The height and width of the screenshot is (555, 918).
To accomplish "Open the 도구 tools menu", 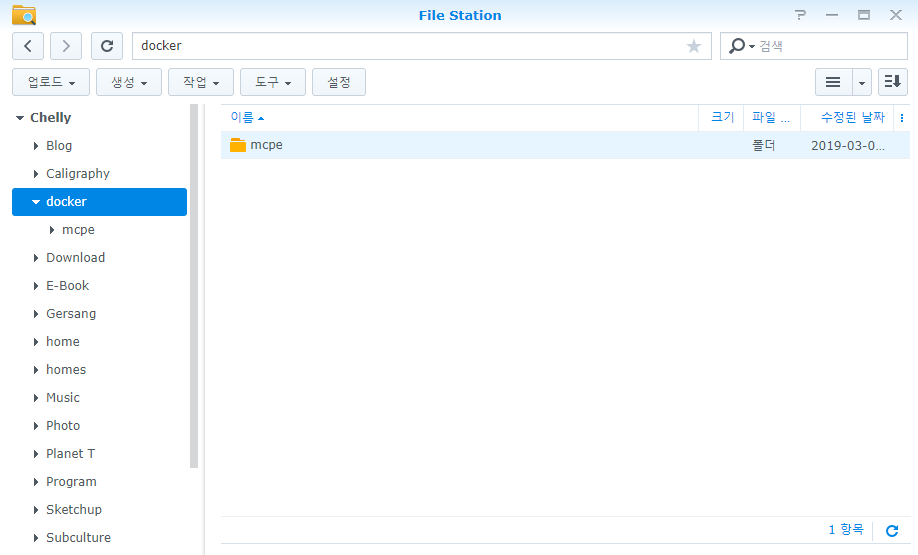I will [x=273, y=82].
